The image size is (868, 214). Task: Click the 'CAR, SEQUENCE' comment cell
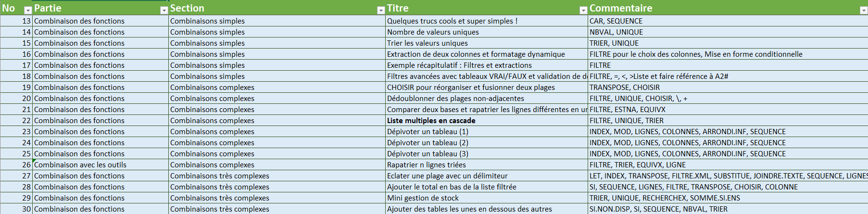tap(728, 21)
